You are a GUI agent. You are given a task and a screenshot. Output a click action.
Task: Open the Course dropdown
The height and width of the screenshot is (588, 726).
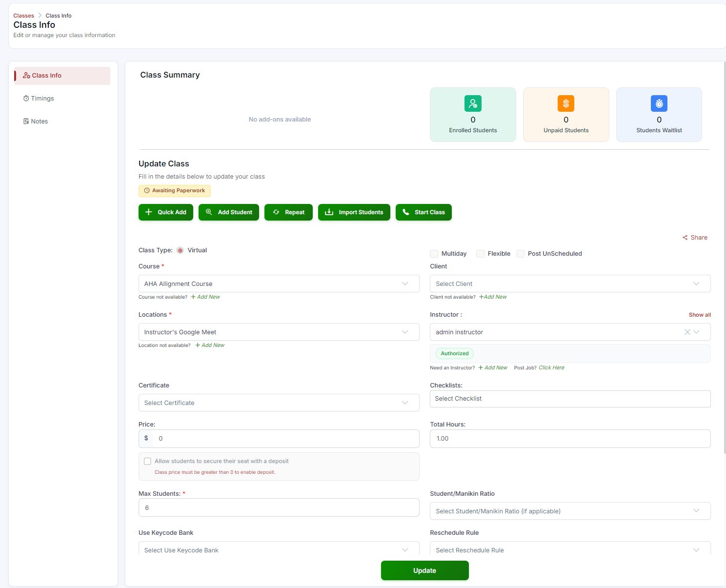tap(279, 284)
